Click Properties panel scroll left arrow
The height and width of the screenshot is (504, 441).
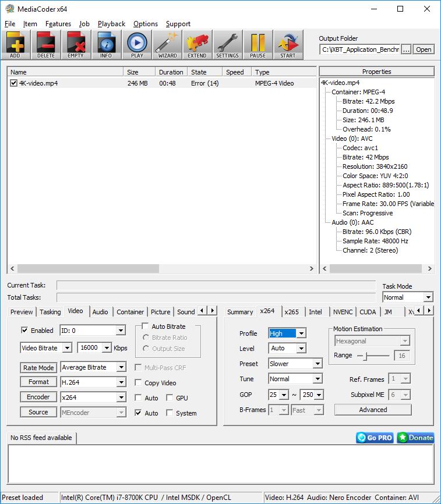(324, 268)
